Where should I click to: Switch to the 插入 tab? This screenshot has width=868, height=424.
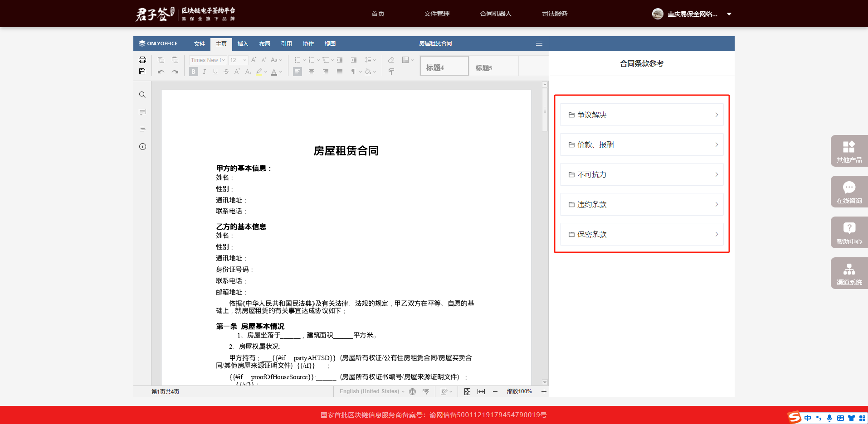pyautogui.click(x=243, y=44)
